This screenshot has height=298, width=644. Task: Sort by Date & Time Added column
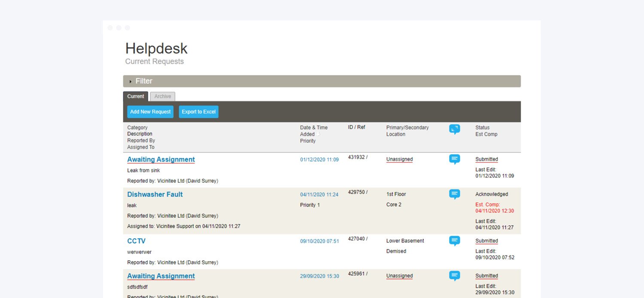tap(313, 131)
